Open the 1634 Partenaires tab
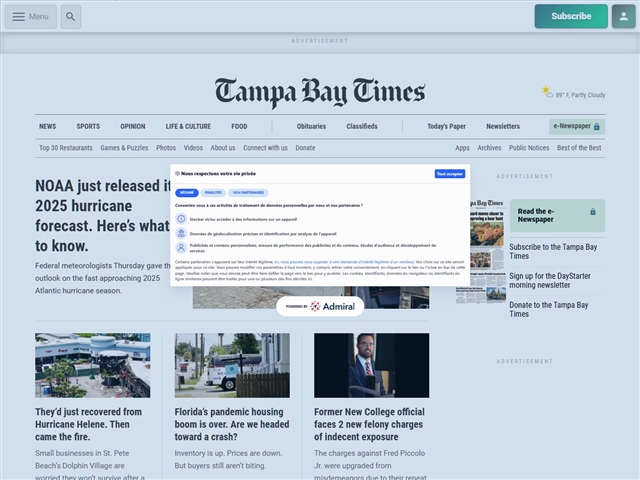 pos(248,193)
